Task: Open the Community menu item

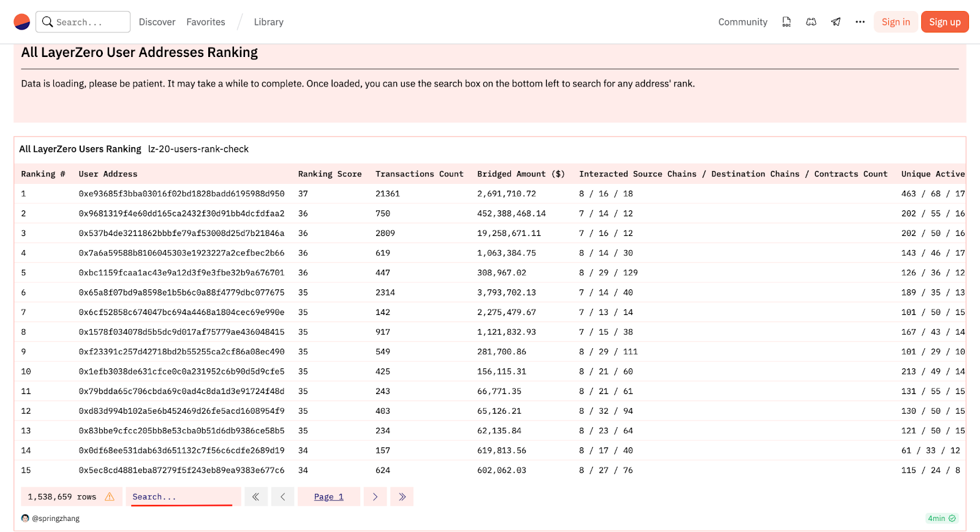Action: [742, 22]
